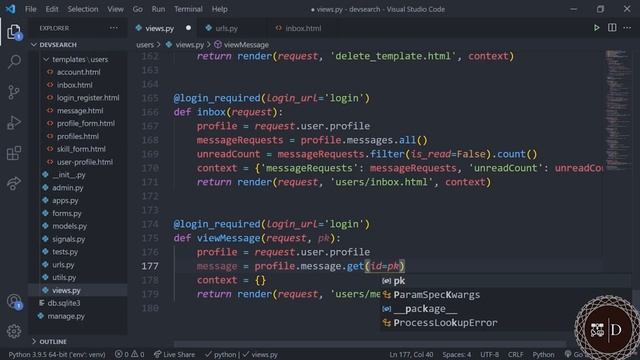
Task: Open the Extensions view
Action: pos(14,153)
